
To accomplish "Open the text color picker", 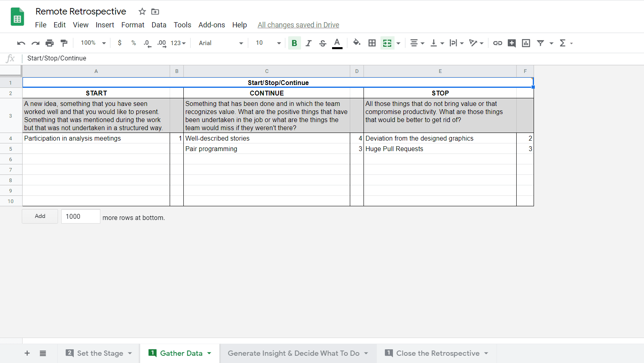I will tap(337, 43).
